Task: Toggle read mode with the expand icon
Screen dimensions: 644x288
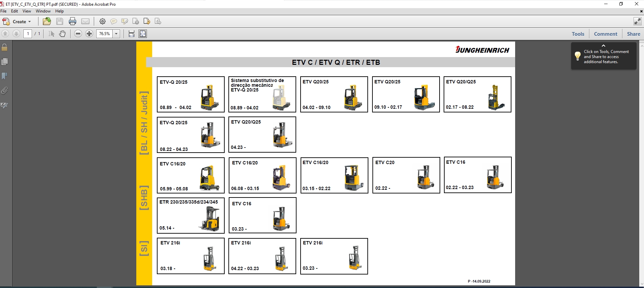Action: click(637, 22)
